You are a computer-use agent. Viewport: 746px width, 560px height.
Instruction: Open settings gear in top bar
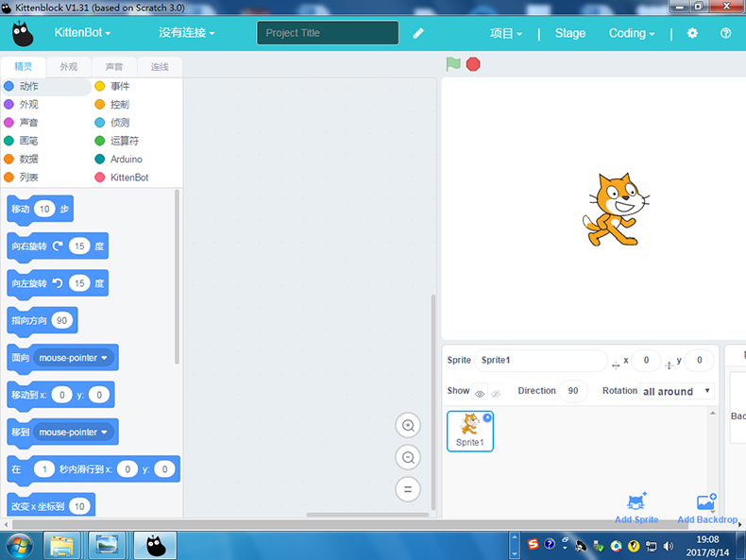click(692, 33)
